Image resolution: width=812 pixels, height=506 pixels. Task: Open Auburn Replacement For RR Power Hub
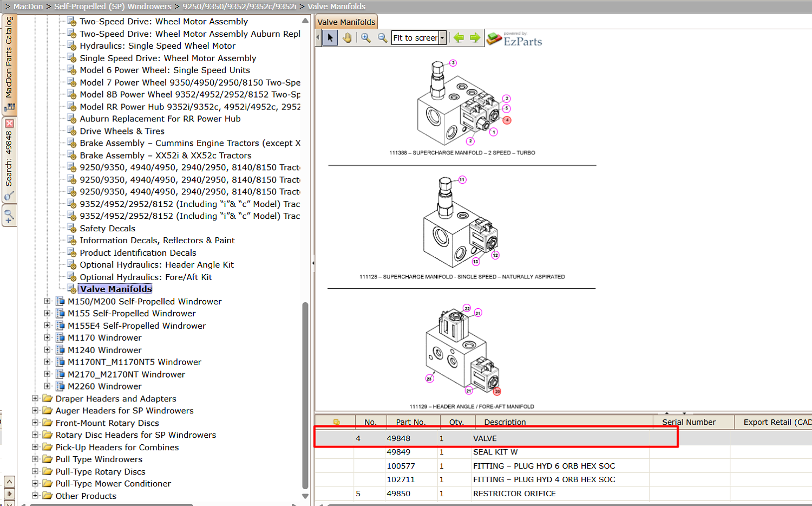160,119
